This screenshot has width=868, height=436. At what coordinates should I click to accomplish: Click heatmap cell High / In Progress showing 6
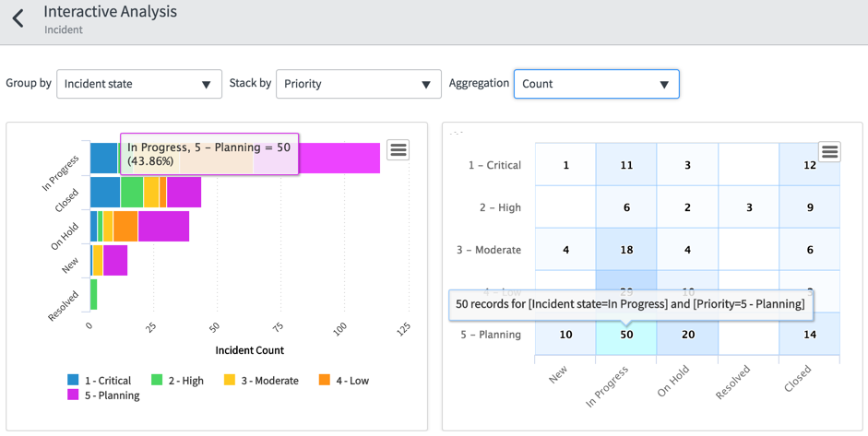pos(626,206)
